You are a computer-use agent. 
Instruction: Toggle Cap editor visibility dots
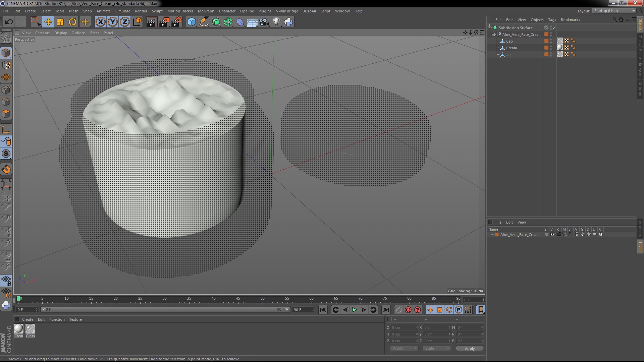click(x=551, y=41)
